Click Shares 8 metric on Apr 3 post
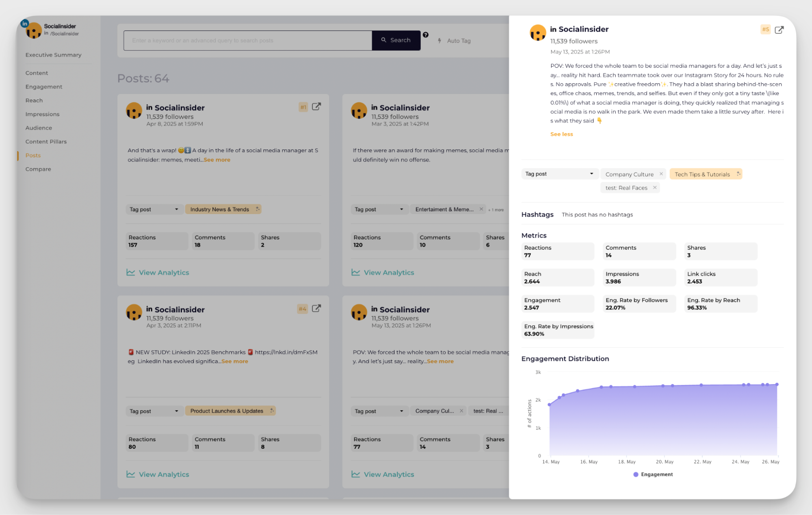The image size is (812, 515). pyautogui.click(x=289, y=443)
